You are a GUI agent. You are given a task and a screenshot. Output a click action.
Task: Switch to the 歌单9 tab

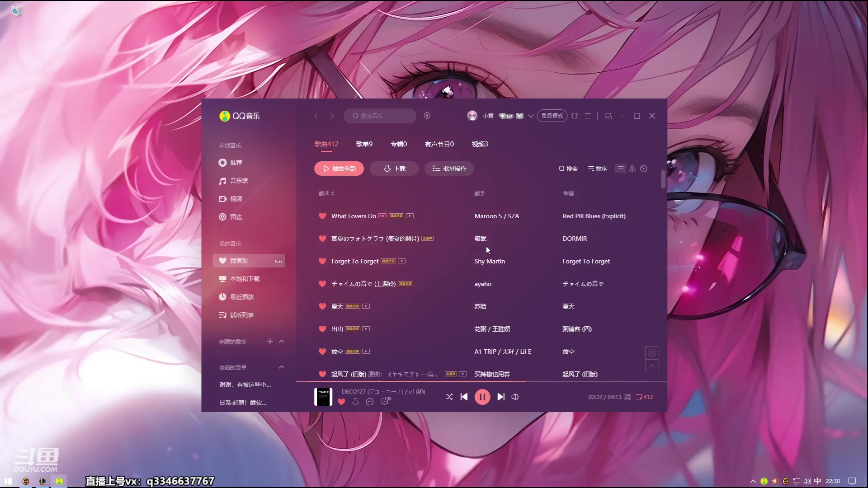pyautogui.click(x=364, y=144)
